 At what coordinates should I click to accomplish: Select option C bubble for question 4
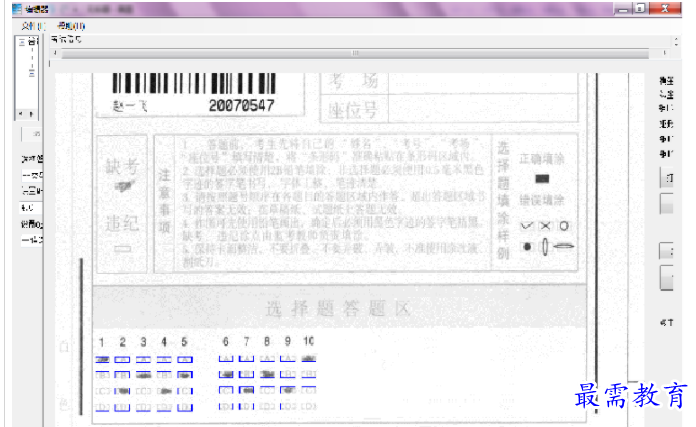164,391
